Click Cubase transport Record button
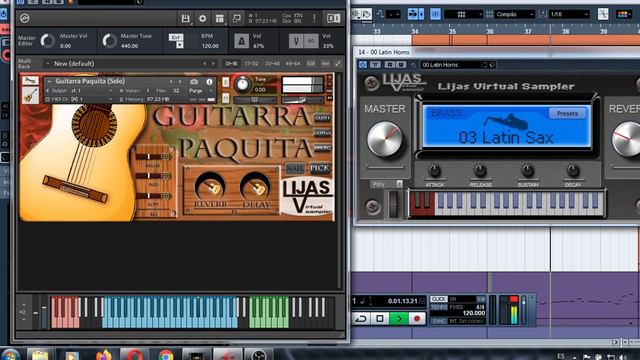 pyautogui.click(x=417, y=318)
